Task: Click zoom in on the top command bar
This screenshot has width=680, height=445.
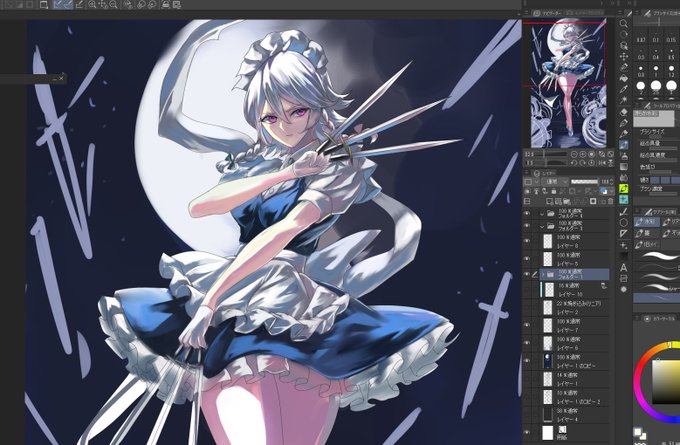Action: click(x=92, y=4)
